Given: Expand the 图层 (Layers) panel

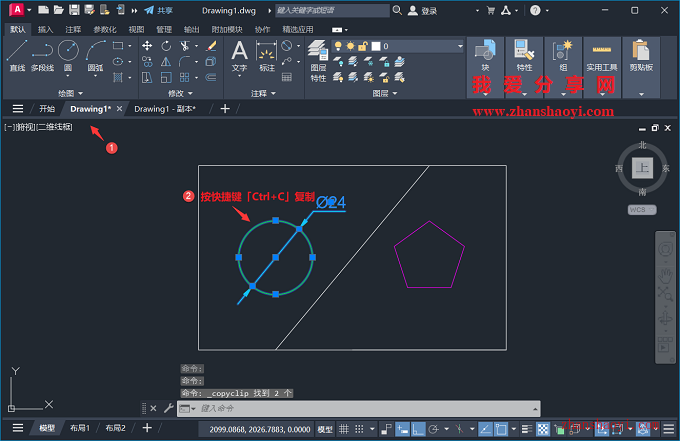Looking at the screenshot, I should [384, 93].
